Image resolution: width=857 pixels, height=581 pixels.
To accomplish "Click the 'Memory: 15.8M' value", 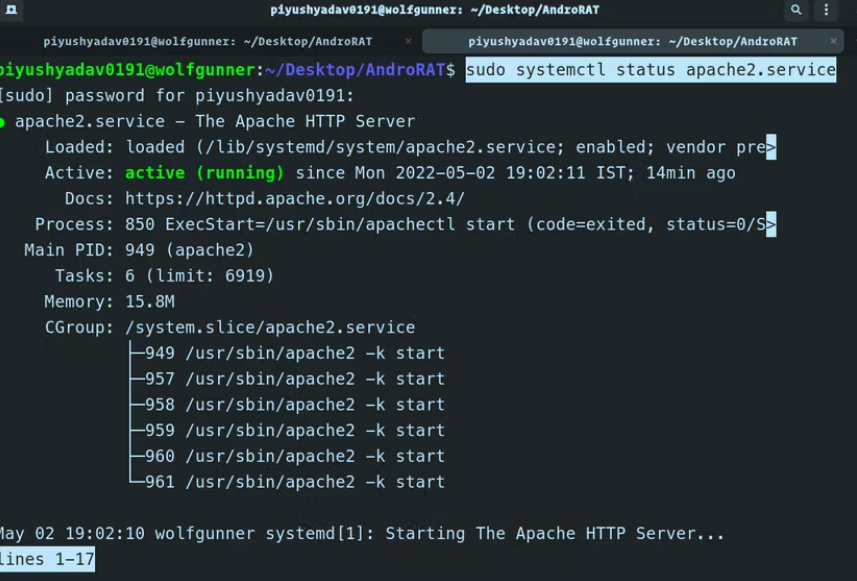I will click(x=150, y=302).
